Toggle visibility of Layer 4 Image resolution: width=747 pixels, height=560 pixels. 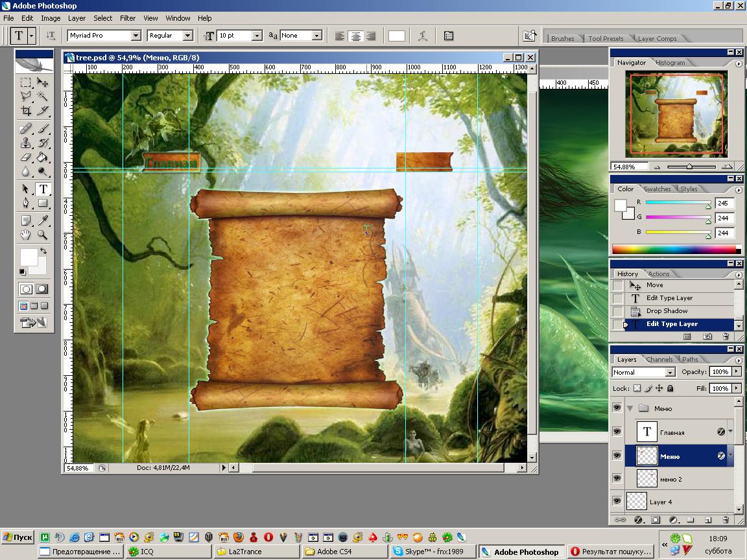click(617, 501)
